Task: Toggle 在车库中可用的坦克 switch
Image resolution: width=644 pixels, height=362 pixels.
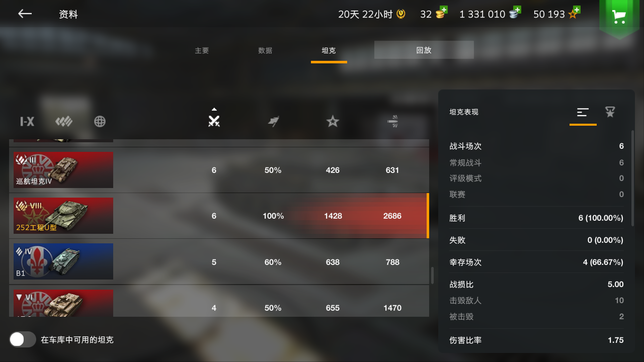Action: pos(23,339)
